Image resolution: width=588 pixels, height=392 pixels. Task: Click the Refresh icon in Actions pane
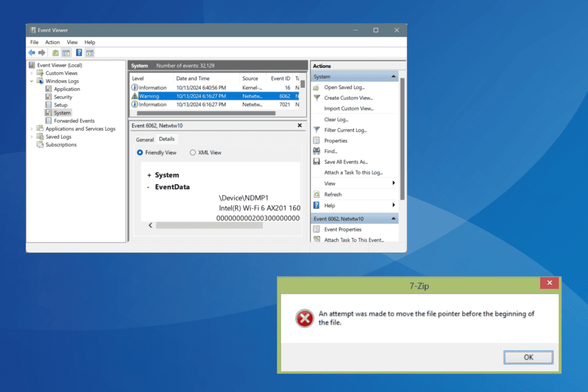tap(316, 195)
